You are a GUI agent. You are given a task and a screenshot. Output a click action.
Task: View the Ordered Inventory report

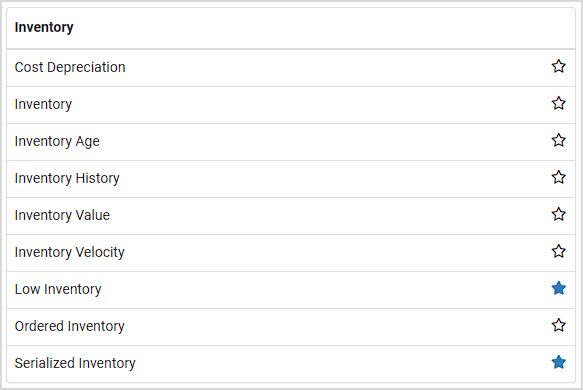(x=70, y=326)
